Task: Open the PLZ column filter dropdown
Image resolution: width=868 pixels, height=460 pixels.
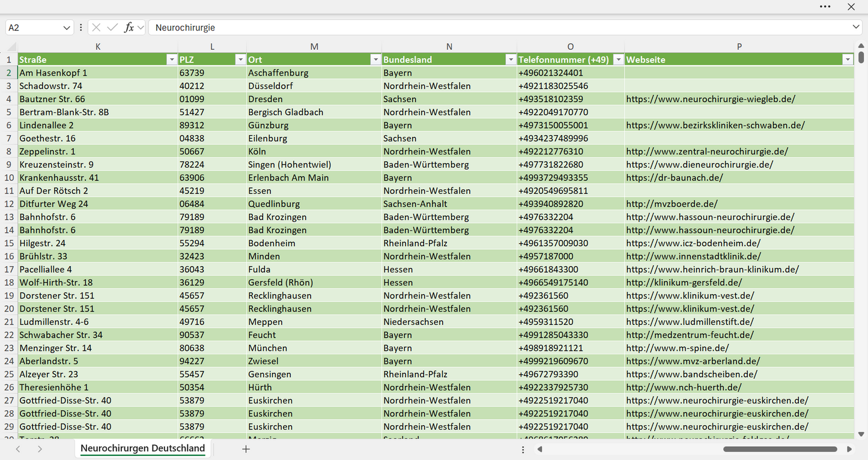Action: (x=240, y=59)
